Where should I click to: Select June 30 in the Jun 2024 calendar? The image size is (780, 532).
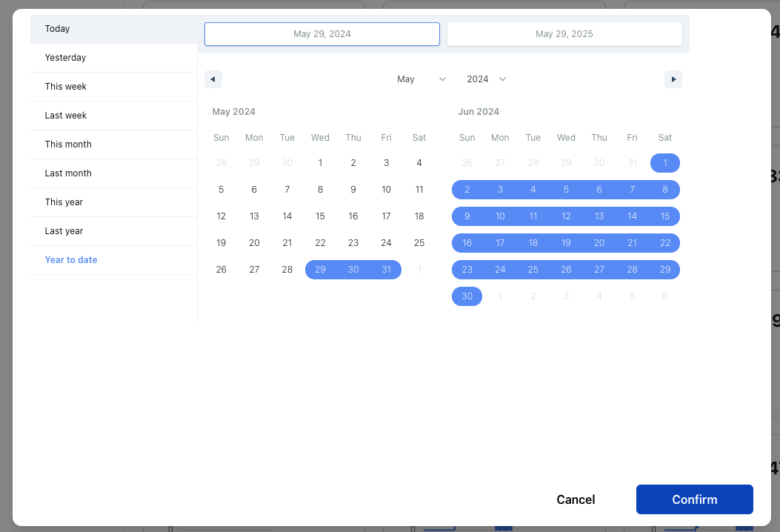tap(467, 296)
